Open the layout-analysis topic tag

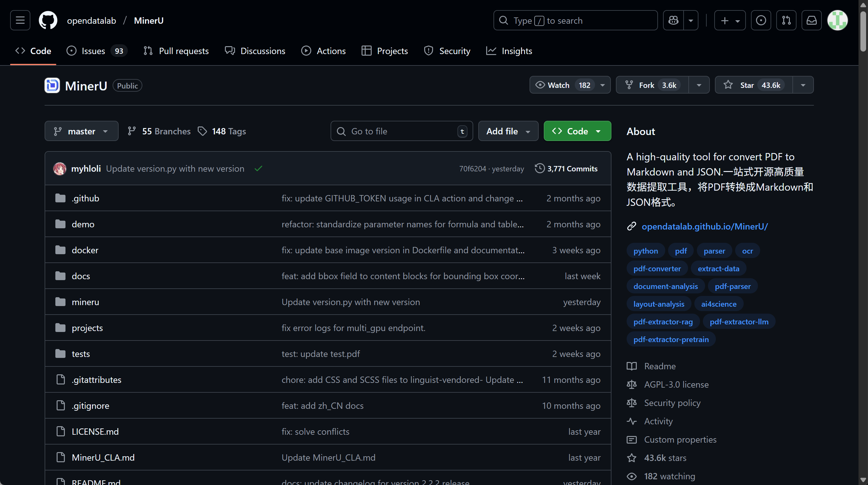coord(659,304)
